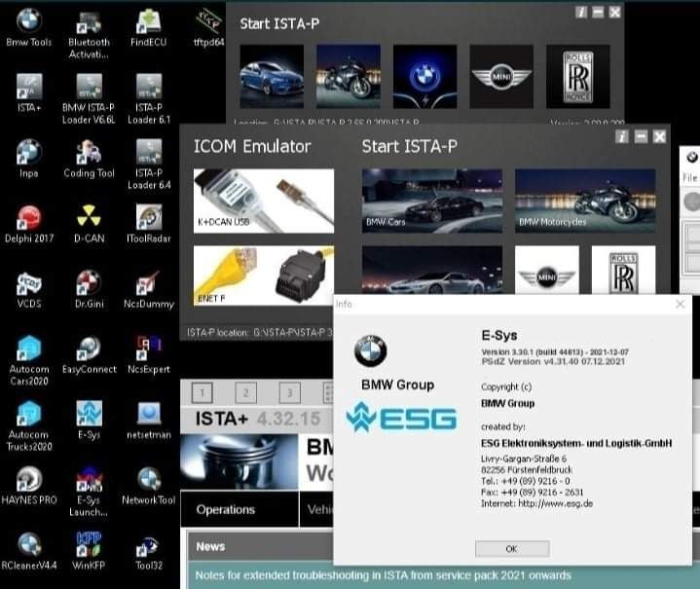Viewport: 700px width, 589px height.
Task: Open ISTA-P Loader 6.4 shortcut
Action: 149,165
